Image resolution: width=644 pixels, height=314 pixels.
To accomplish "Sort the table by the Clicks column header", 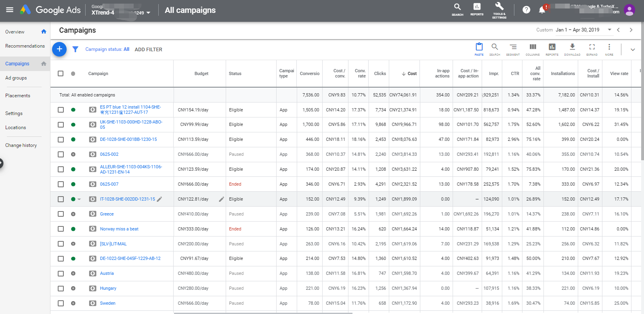I will coord(380,73).
